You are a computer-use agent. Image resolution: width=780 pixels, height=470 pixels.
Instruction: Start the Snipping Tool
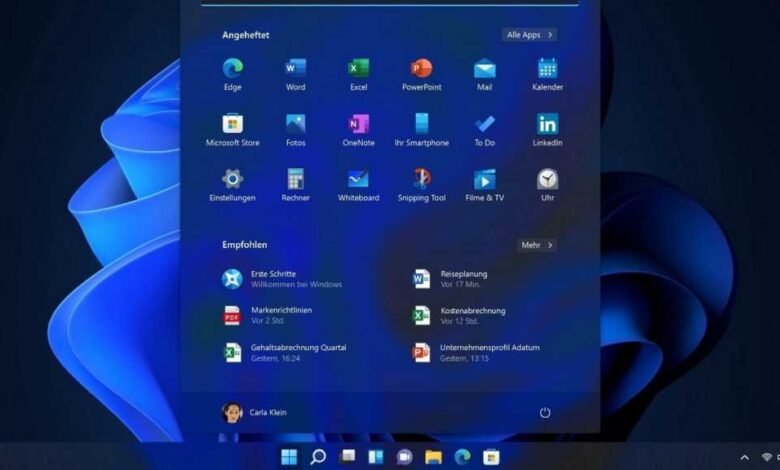pos(421,186)
